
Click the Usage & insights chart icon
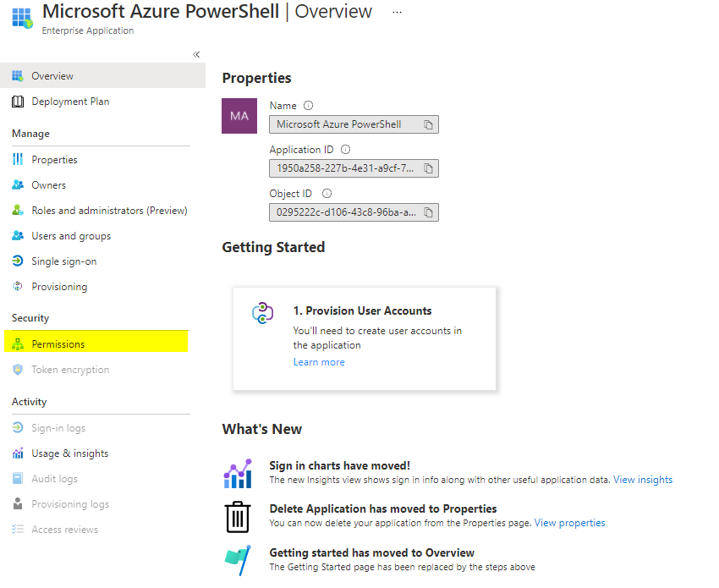[x=18, y=453]
